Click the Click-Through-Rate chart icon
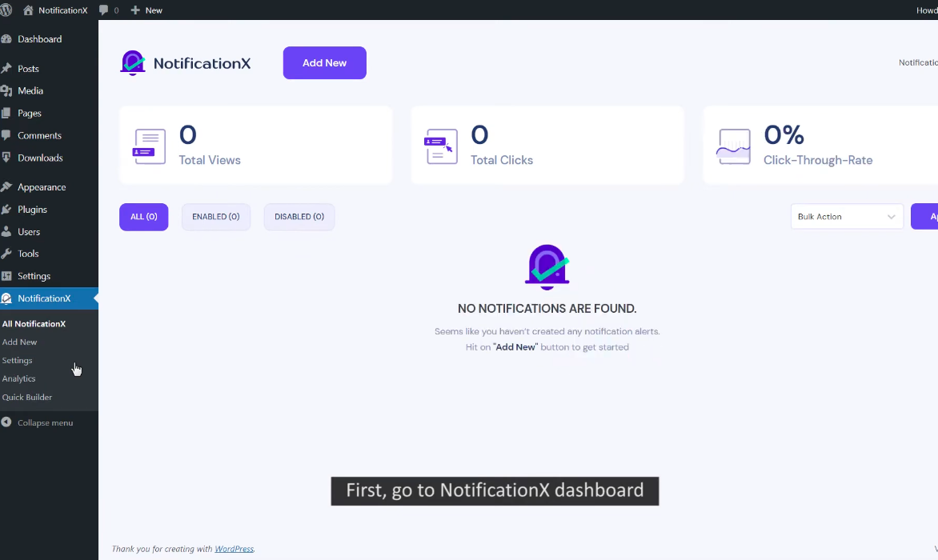 coord(733,146)
